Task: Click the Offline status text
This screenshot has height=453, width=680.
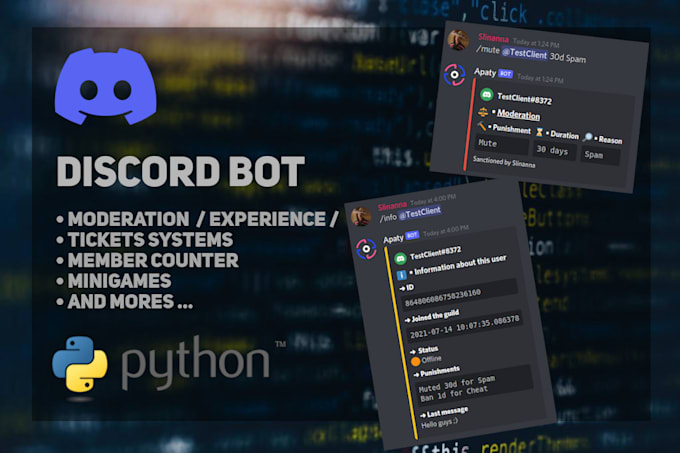Action: tap(432, 359)
